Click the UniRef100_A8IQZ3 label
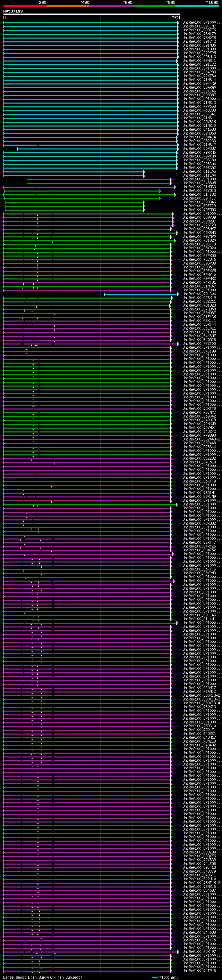The height and width of the screenshot is (980, 222). click(x=199, y=305)
